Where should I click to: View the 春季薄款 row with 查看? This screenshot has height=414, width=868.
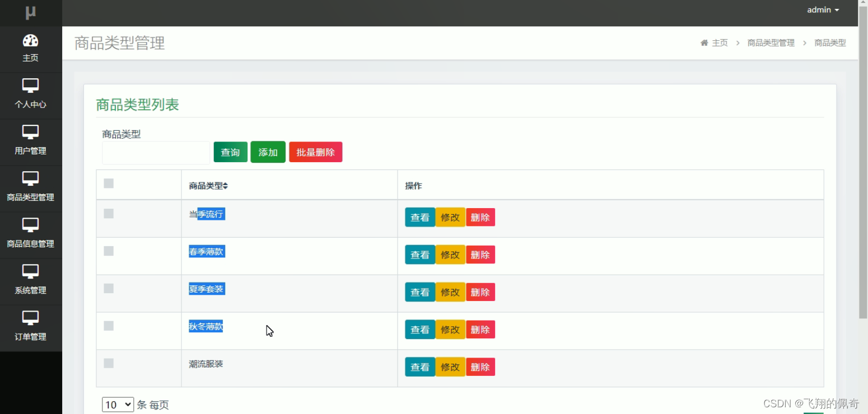[x=420, y=255]
